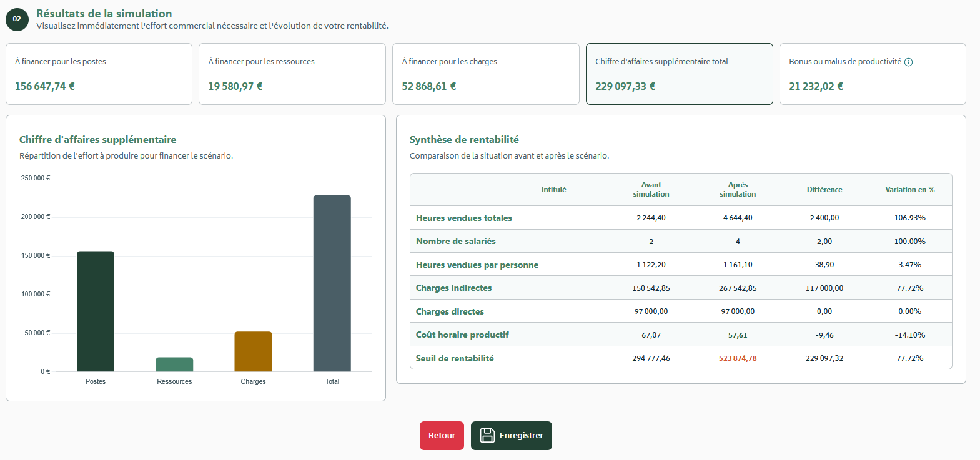The height and width of the screenshot is (460, 980).
Task: Click the 229 097,33 € amount
Action: tap(625, 86)
